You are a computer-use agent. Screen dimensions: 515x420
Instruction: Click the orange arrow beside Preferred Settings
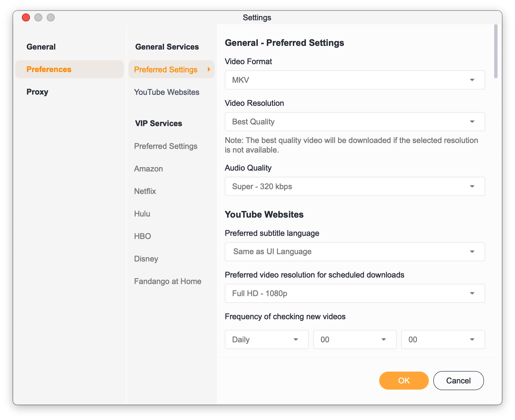tap(209, 69)
